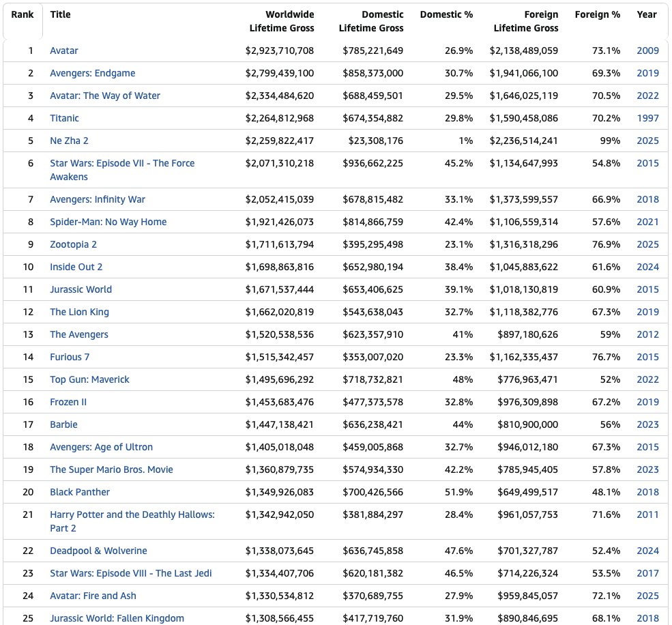
Task: Open the Barbie movie link
Action: pyautogui.click(x=63, y=424)
